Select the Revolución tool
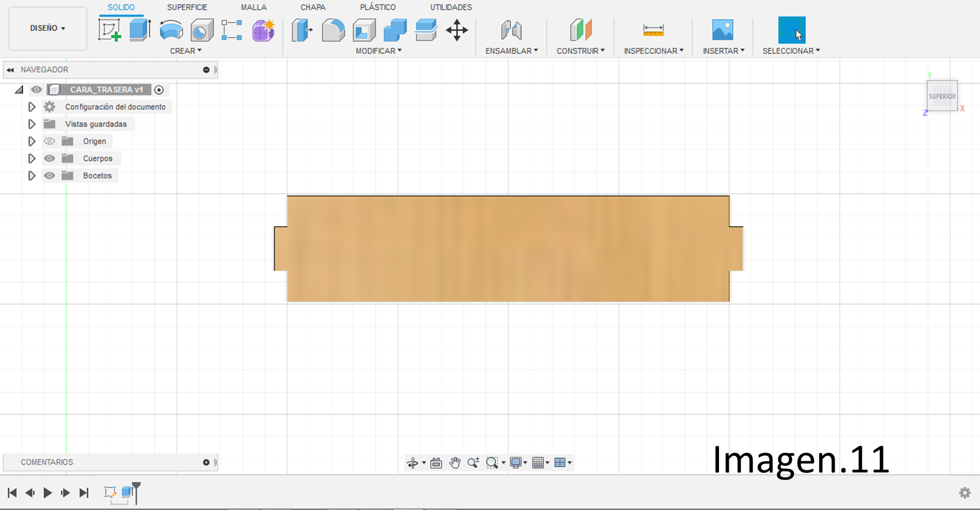 [171, 30]
